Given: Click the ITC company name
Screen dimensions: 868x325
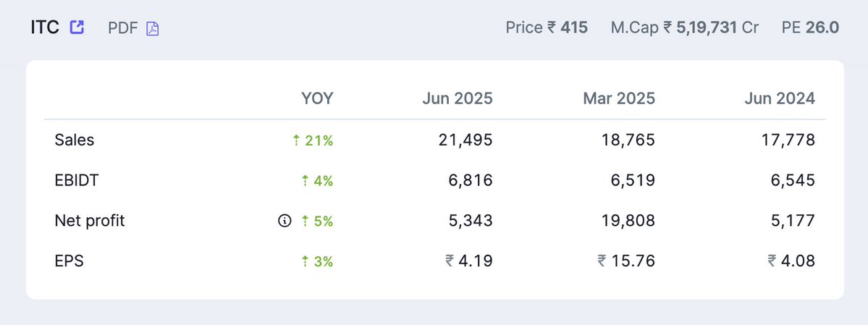Looking at the screenshot, I should click(45, 27).
